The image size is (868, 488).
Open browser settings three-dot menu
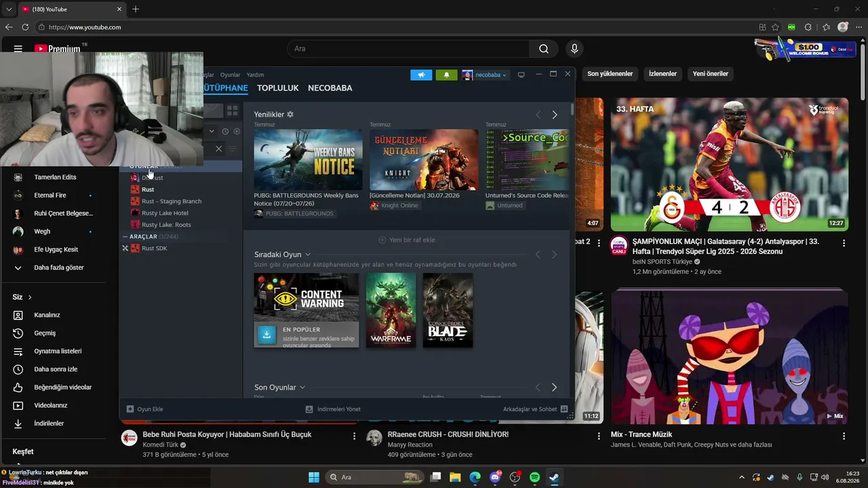pyautogui.click(x=859, y=27)
